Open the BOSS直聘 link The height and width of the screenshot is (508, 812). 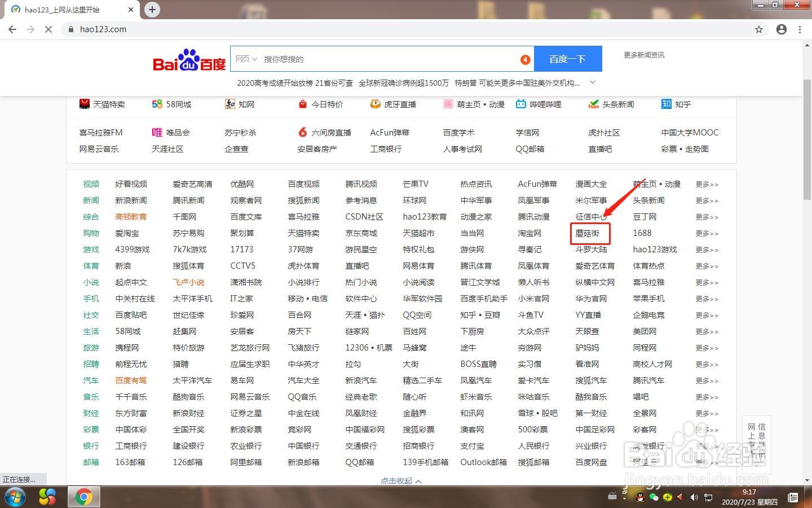tap(478, 364)
